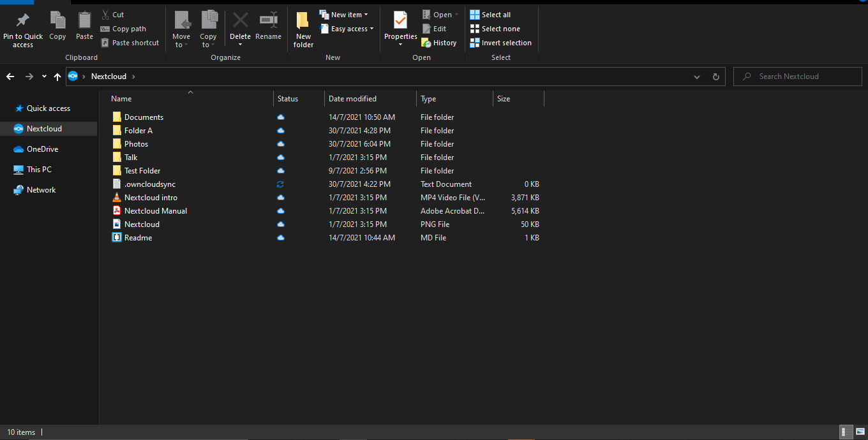Image resolution: width=868 pixels, height=440 pixels.
Task: Click the Select all button
Action: click(490, 15)
